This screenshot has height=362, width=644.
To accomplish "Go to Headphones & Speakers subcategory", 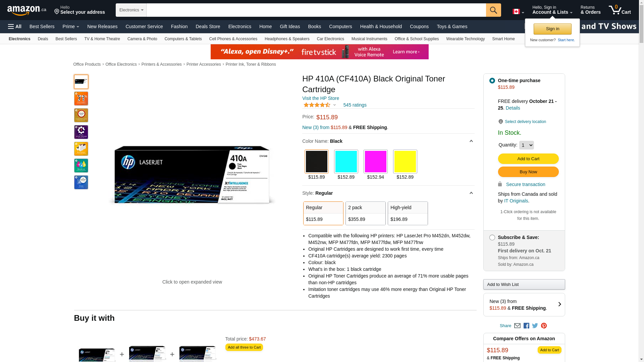I will click(x=287, y=39).
